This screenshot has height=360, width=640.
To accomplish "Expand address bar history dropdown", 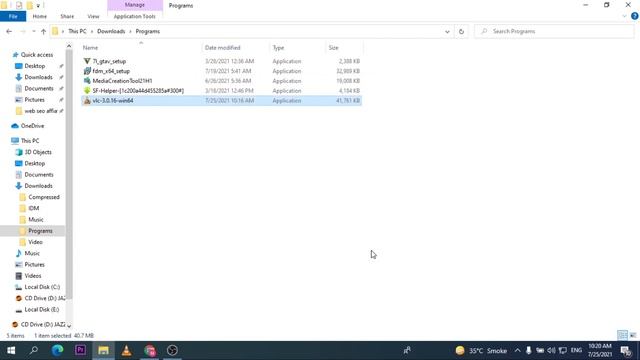I will (447, 31).
